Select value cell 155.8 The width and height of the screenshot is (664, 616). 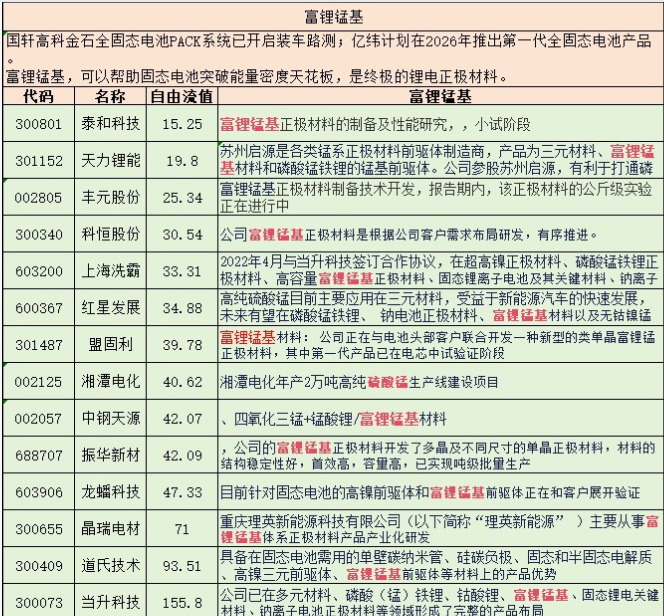[182, 600]
